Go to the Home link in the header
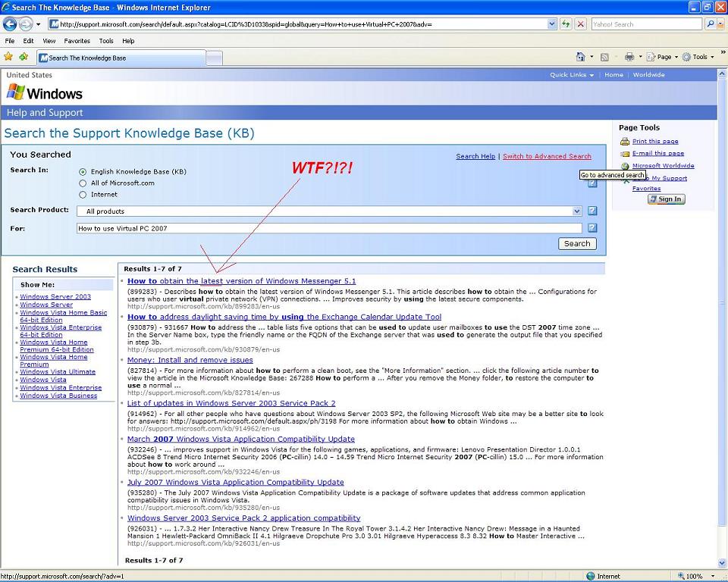728x582 pixels. (613, 75)
